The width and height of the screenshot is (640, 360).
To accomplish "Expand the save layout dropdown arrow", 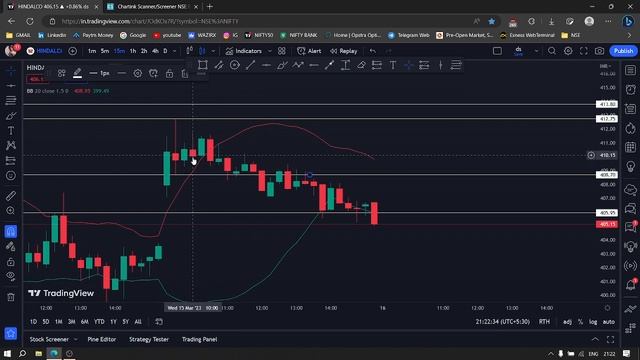I will coord(536,51).
